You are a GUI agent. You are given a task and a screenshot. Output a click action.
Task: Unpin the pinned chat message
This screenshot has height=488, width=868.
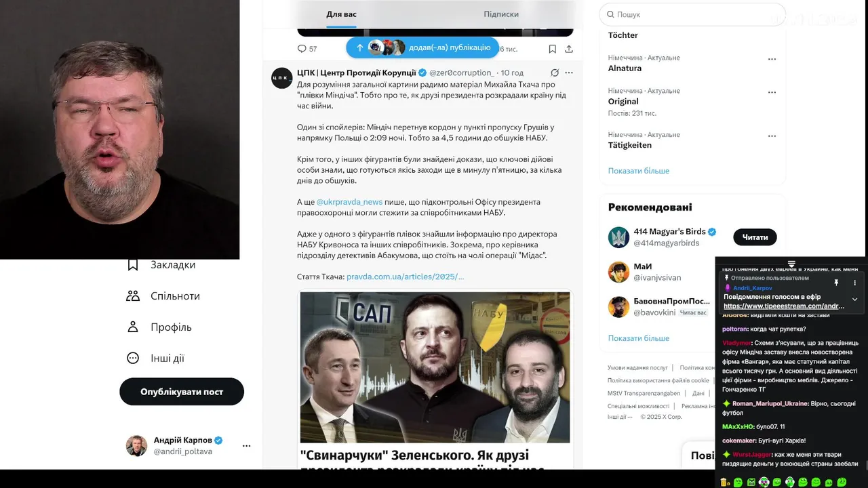coord(836,283)
